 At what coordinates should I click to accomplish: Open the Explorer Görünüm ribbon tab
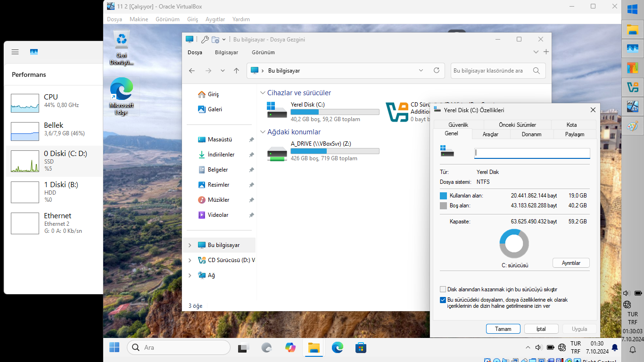click(x=263, y=52)
